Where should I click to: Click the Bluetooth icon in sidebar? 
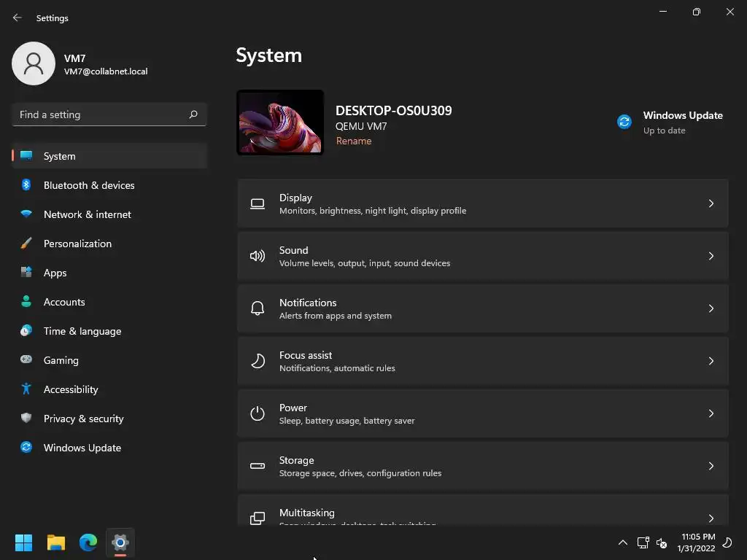26,184
